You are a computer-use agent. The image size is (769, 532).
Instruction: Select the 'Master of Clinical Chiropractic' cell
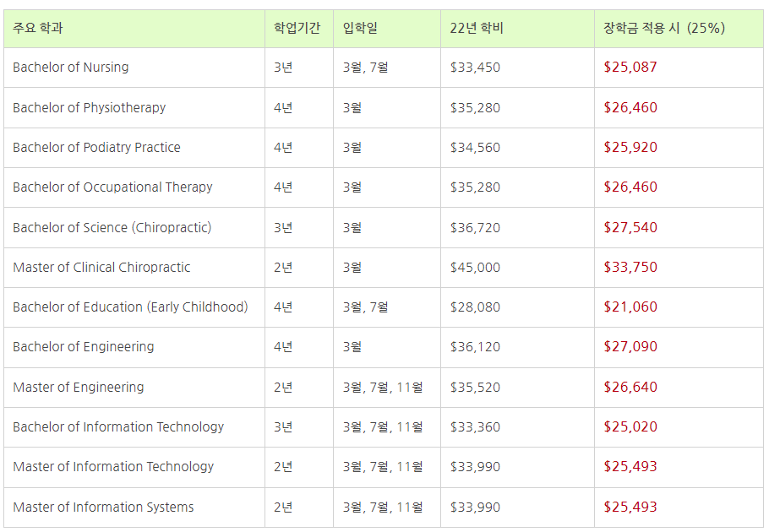click(x=134, y=268)
